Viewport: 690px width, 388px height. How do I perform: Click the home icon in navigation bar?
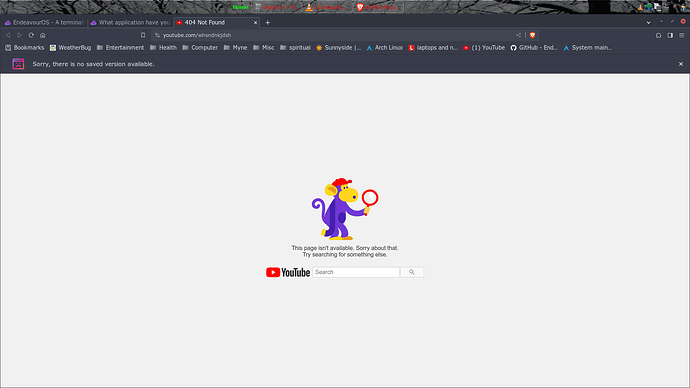tap(43, 35)
